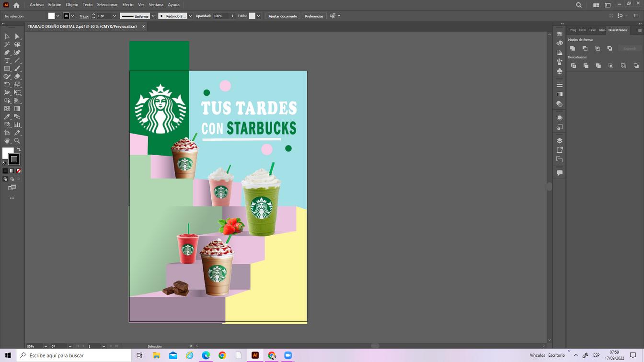
Task: Switch to the Buscatrazos panel tab
Action: click(617, 30)
